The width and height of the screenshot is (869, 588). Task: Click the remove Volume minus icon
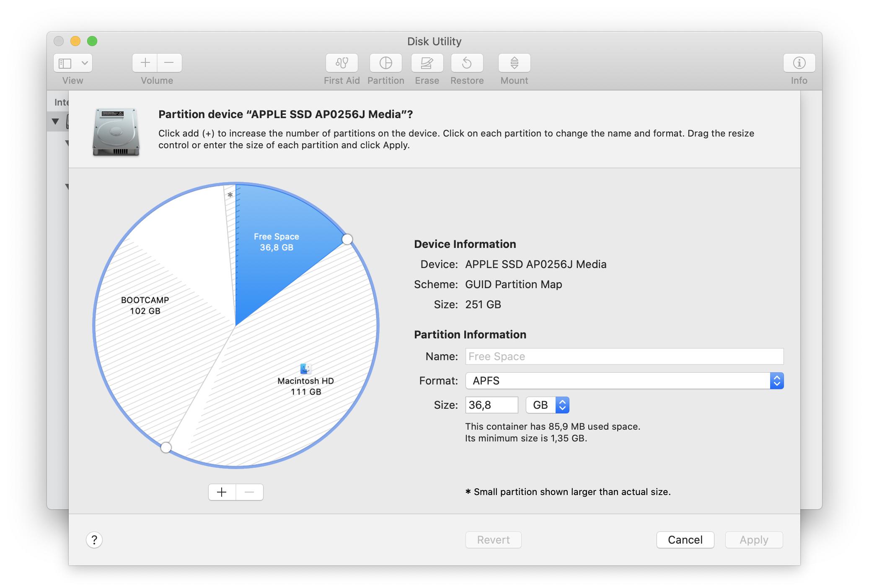pos(169,63)
